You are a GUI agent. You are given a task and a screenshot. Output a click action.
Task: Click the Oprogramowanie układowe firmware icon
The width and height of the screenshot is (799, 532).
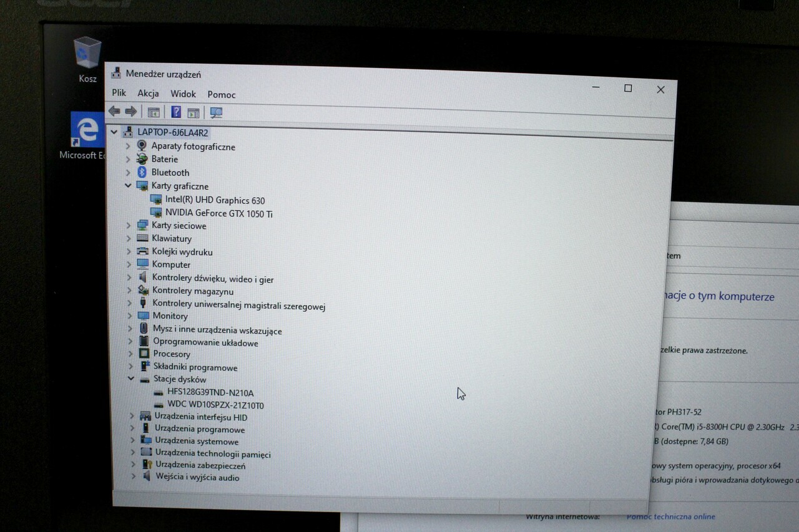click(144, 342)
